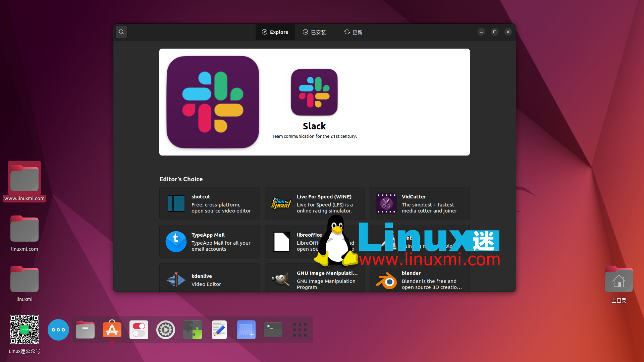Open Live For Speed (WINE) card
Image resolution: width=644 pixels, height=362 pixels.
315,203
